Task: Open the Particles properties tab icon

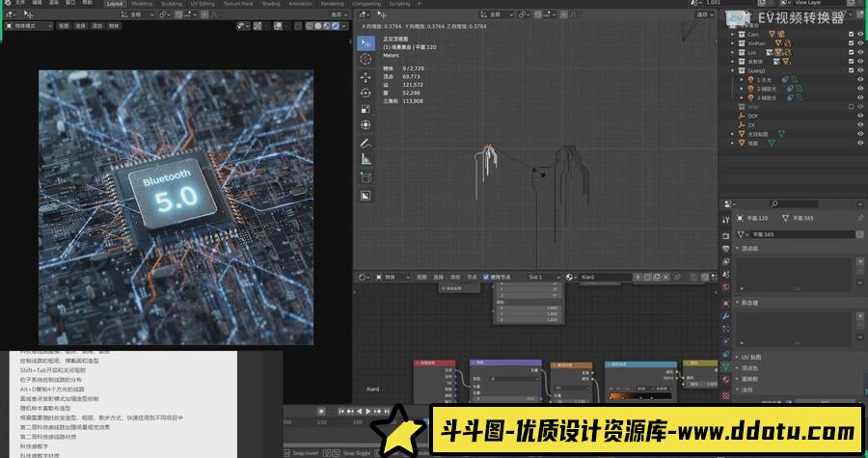Action: (725, 329)
